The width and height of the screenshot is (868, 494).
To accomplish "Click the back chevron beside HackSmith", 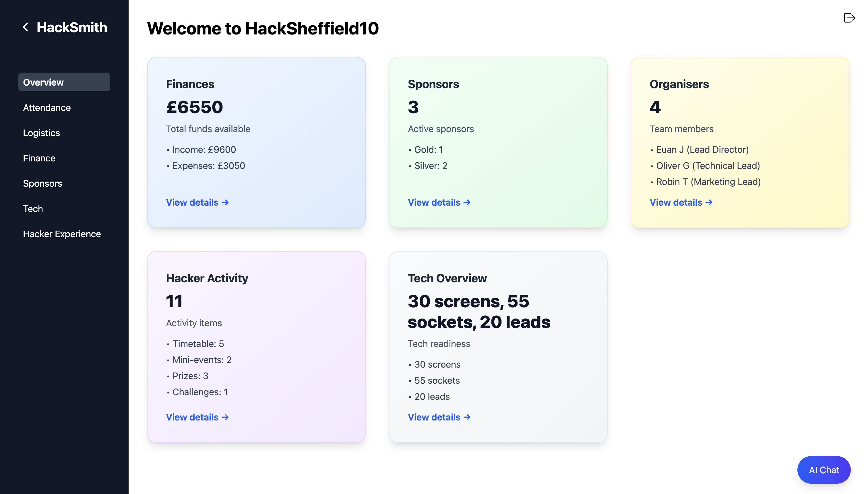I will [26, 27].
